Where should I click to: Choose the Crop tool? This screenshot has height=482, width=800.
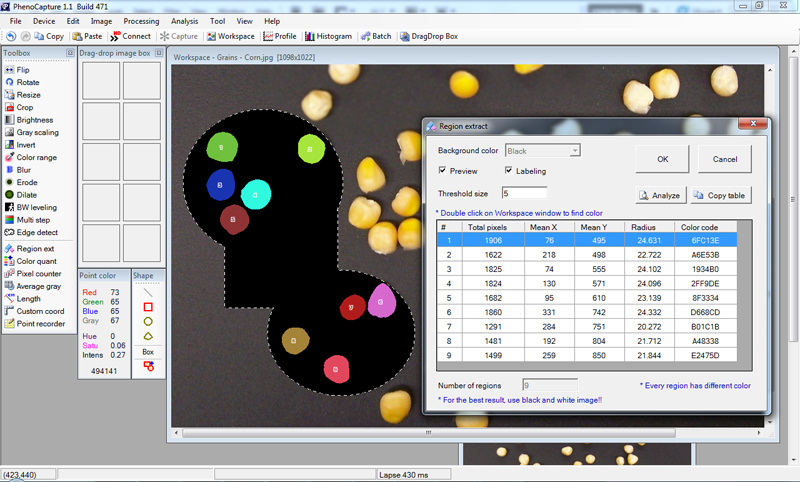click(x=24, y=107)
